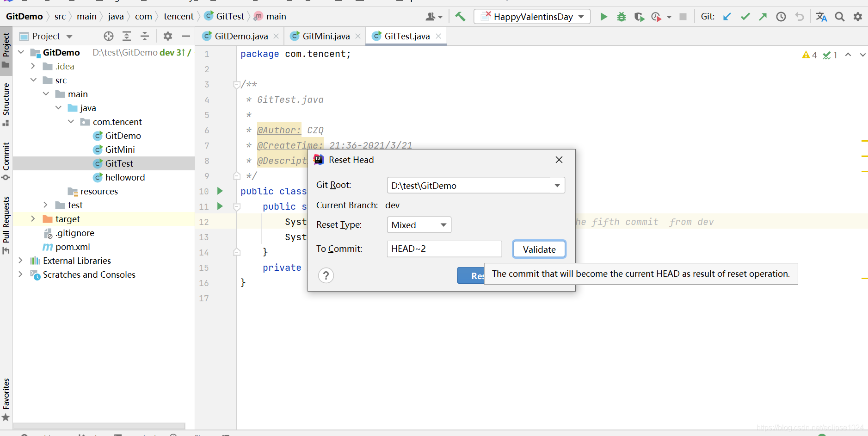The image size is (868, 436).
Task: Click Expand All icon in Project panel
Action: 127,36
